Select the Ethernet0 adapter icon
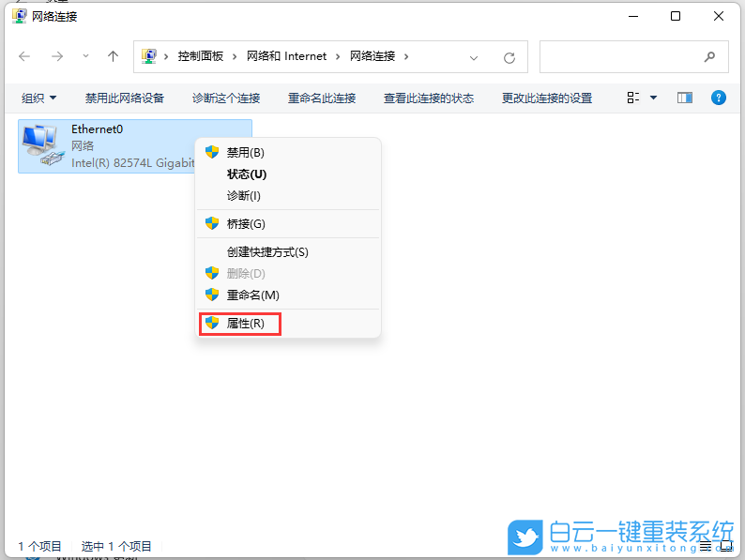This screenshot has height=560, width=745. (43, 145)
